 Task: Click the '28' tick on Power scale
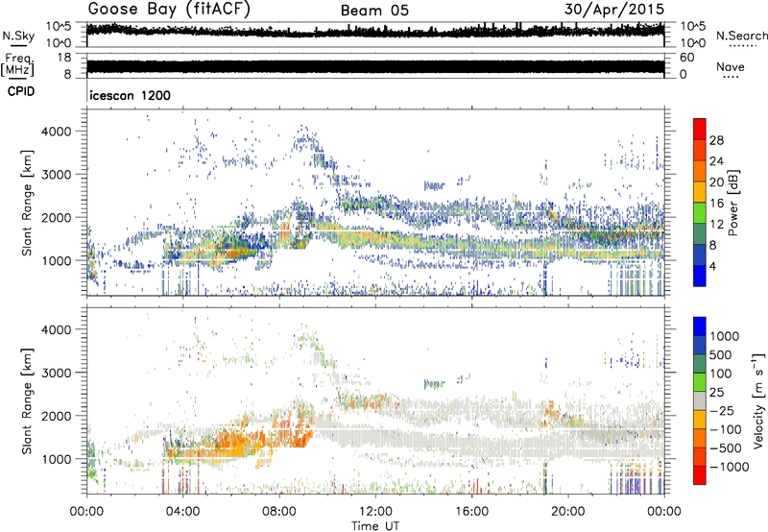click(716, 140)
